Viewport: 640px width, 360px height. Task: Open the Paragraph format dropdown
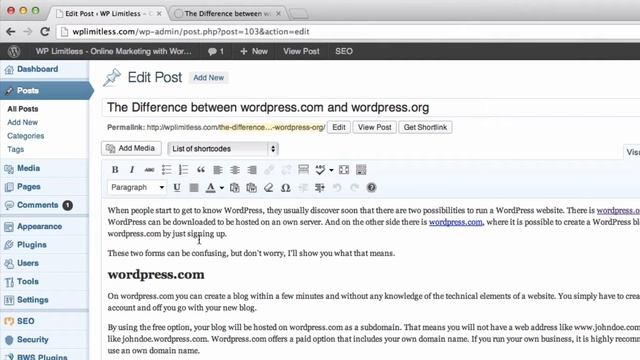point(137,187)
